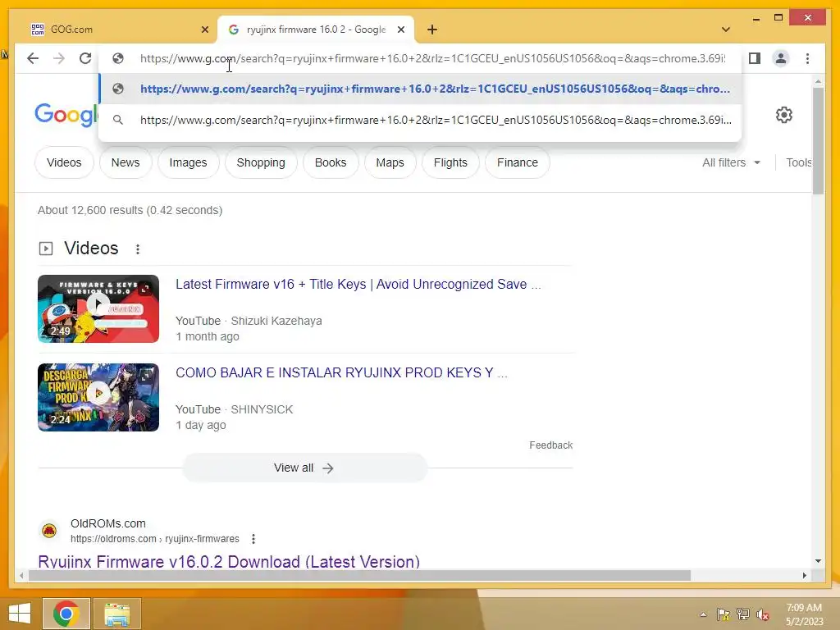
Task: Click the Google logo
Action: point(66,115)
